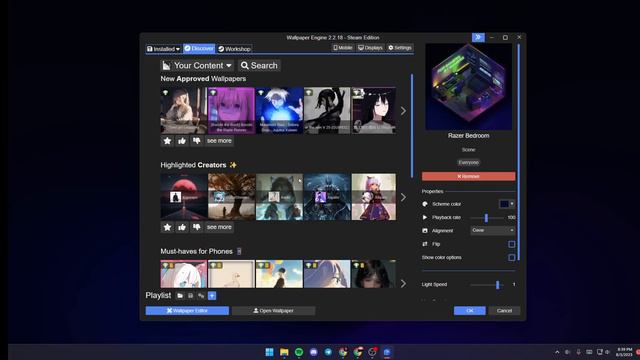Open the autumn tree creator thumbnail
Viewport: 640px width, 360px height.
(x=231, y=197)
